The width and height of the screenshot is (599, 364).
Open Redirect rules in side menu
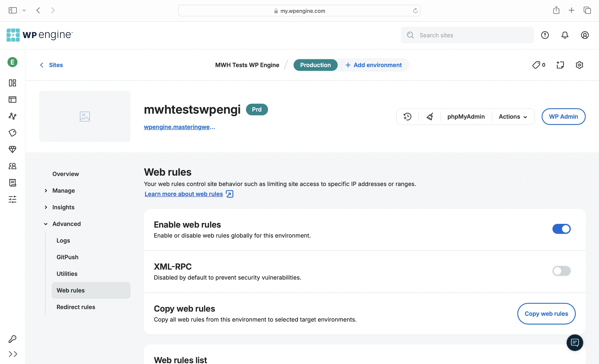[76, 307]
